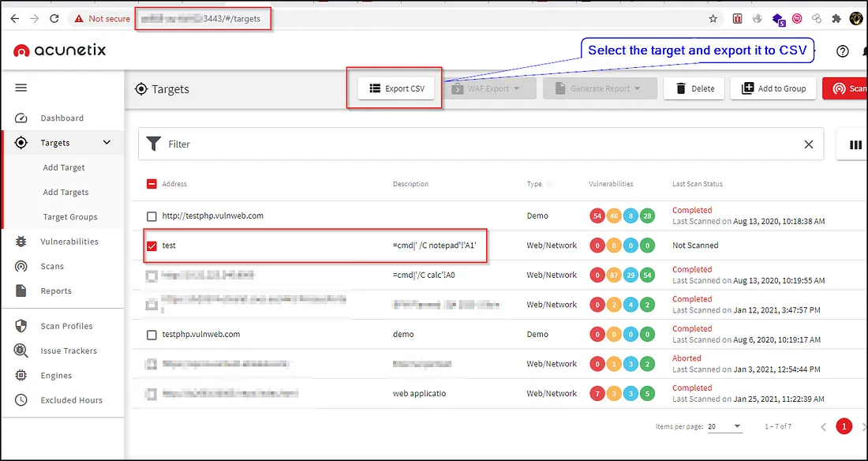Sort by the Address column header
Image resolution: width=868 pixels, height=461 pixels.
pos(174,184)
